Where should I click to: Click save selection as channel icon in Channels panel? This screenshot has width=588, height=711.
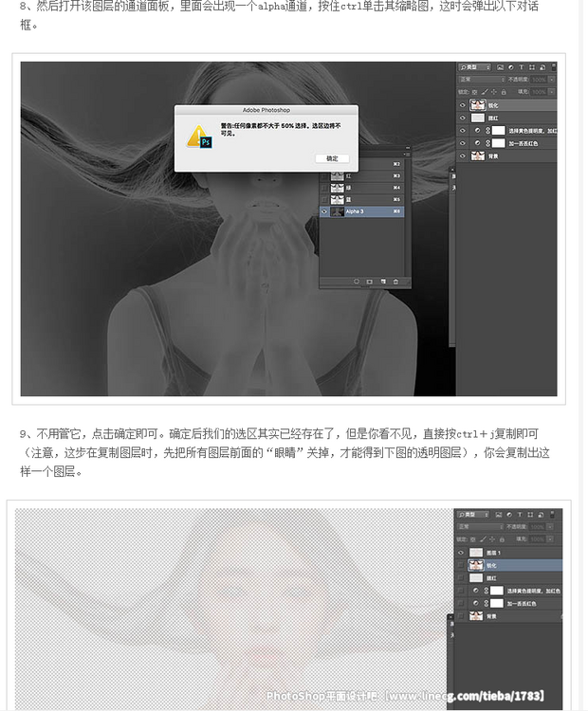tap(369, 282)
